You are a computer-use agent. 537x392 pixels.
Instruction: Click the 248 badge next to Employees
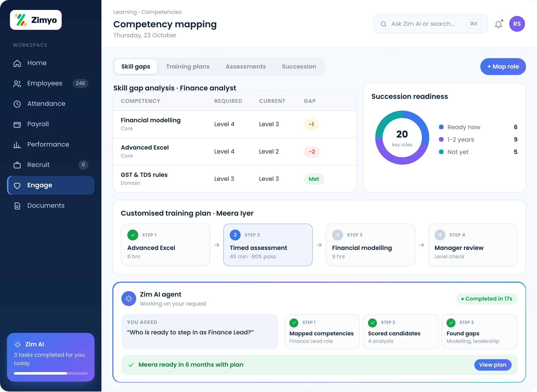coord(80,83)
